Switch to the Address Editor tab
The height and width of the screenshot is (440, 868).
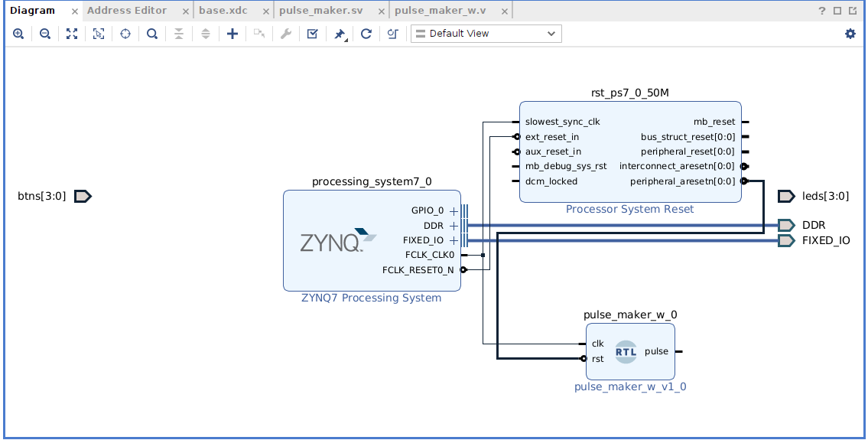(x=126, y=11)
